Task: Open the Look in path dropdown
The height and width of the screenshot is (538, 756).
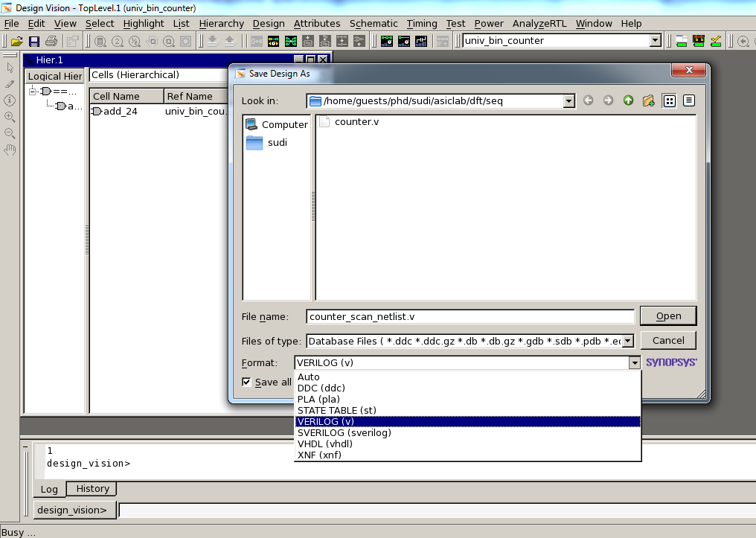Action: pos(569,100)
